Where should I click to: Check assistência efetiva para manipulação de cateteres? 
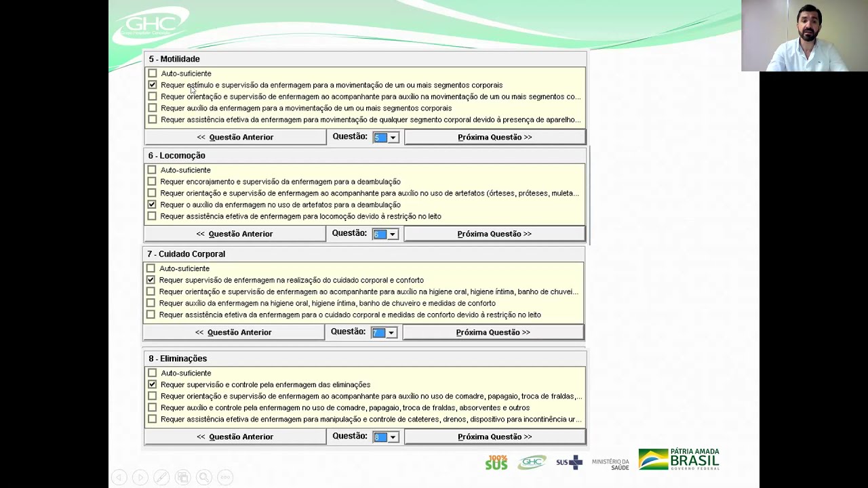click(153, 419)
